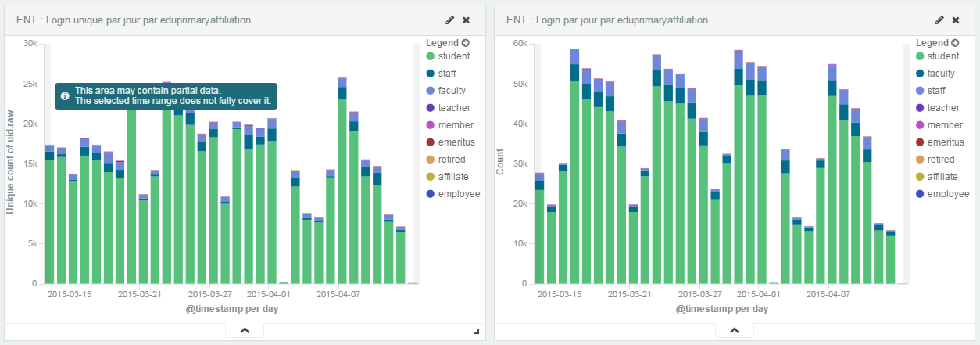Expand the spy panel under left chart
The image size is (980, 345).
(245, 331)
